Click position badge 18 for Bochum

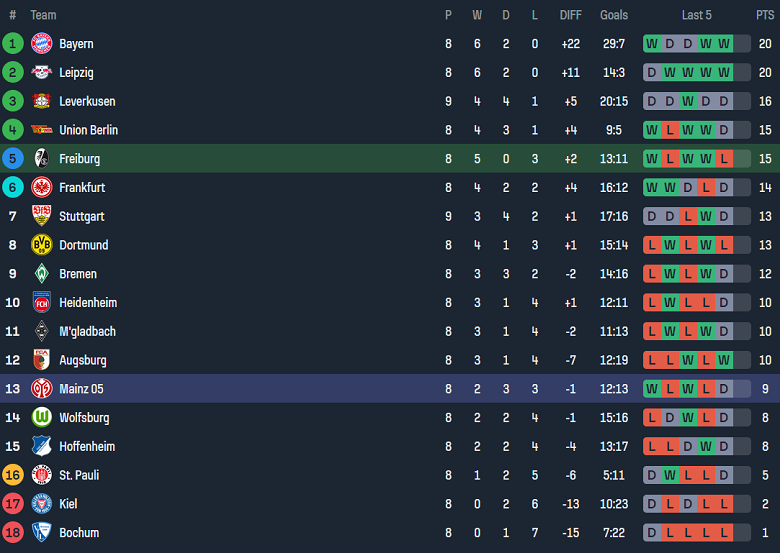pyautogui.click(x=13, y=533)
